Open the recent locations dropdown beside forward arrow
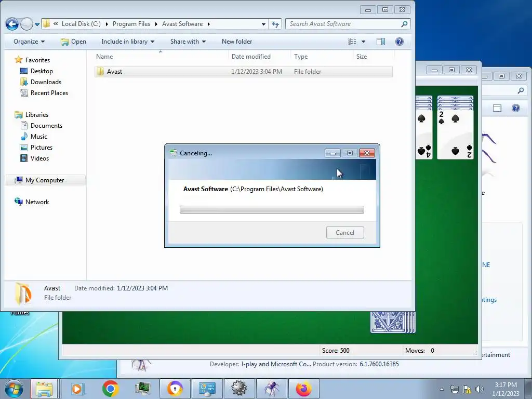532x399 pixels. [x=37, y=24]
